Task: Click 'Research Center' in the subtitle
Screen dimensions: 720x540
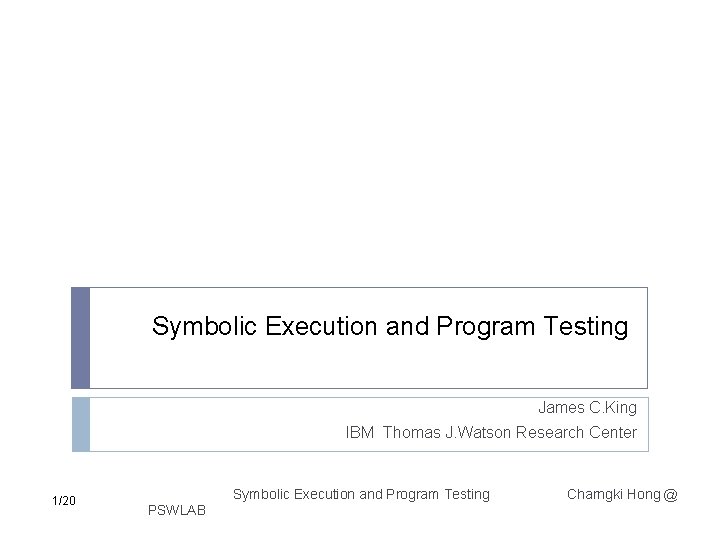Action: (x=576, y=432)
